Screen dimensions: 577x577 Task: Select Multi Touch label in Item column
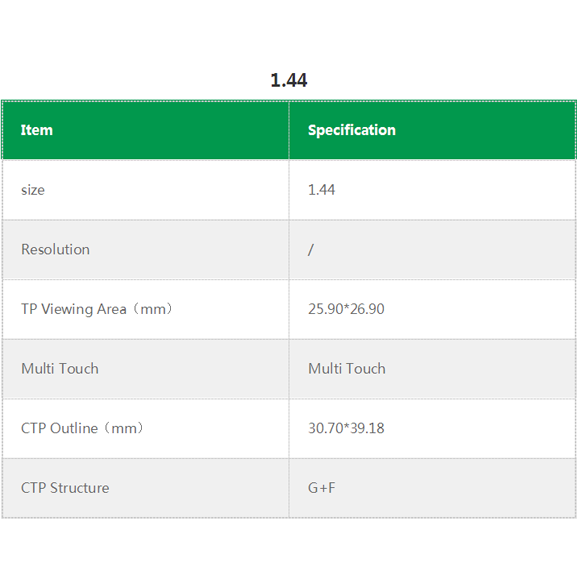click(60, 369)
